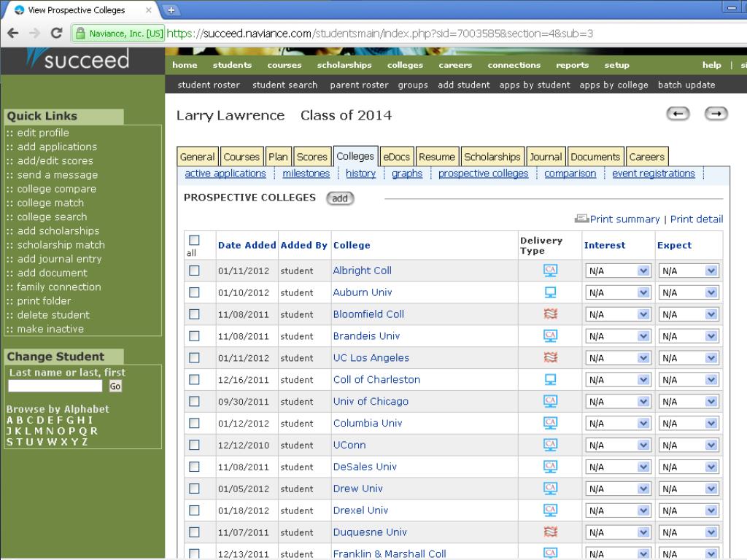Open the reports top menu
The height and width of the screenshot is (560, 747).
tap(572, 65)
